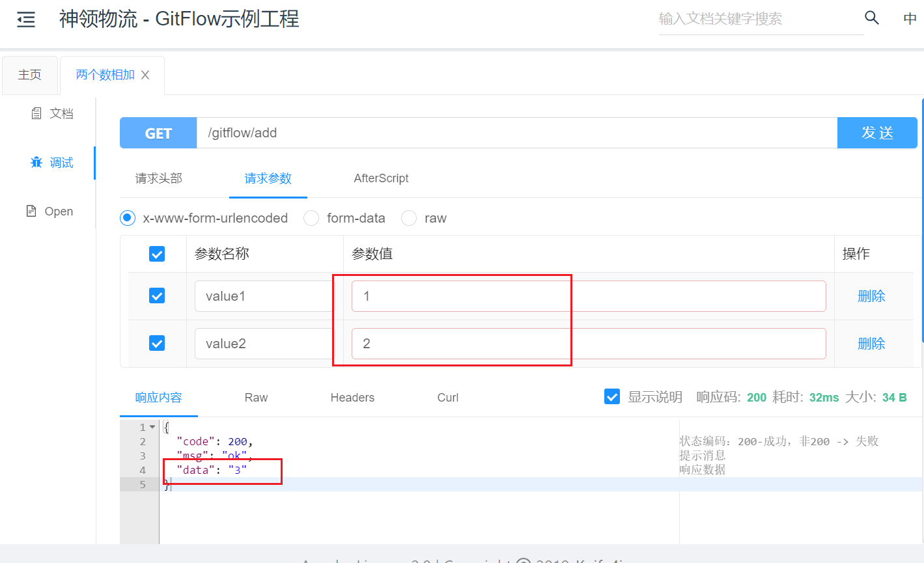The image size is (924, 563).
Task: Click the search magnifier icon
Action: coord(871,18)
